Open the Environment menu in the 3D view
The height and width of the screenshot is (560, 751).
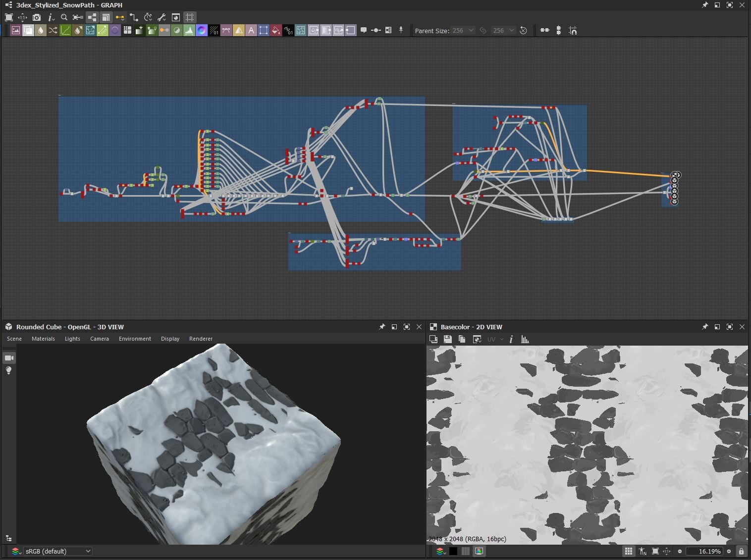point(135,339)
